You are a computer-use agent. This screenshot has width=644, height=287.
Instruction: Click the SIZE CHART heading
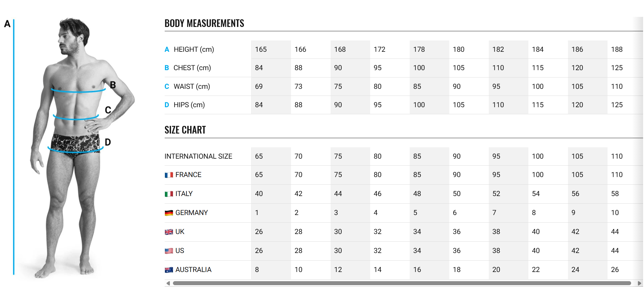click(185, 130)
